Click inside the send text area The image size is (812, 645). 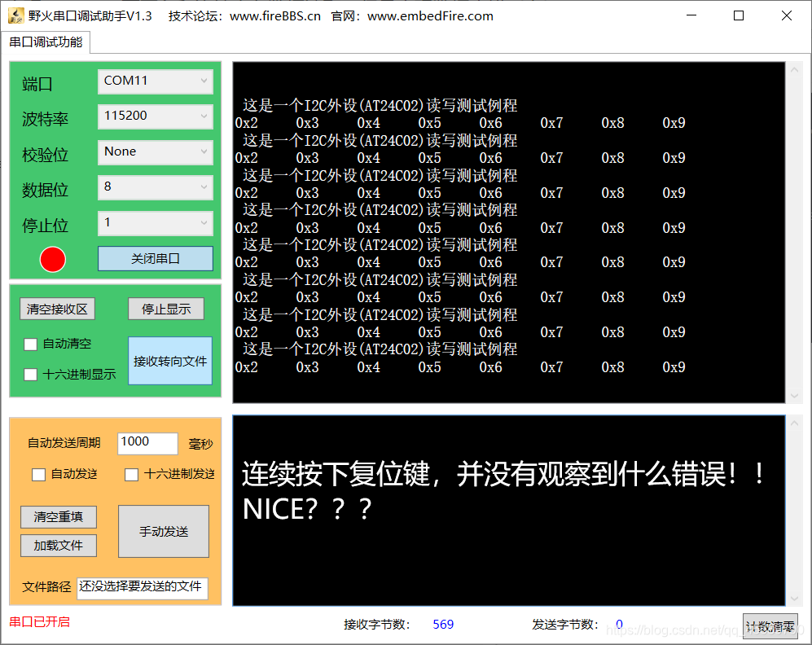click(x=509, y=511)
